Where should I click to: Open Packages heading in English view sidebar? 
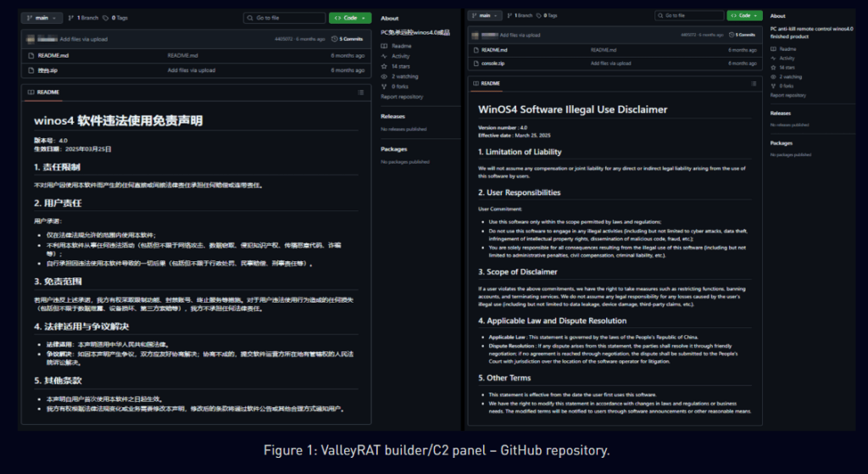coord(781,142)
